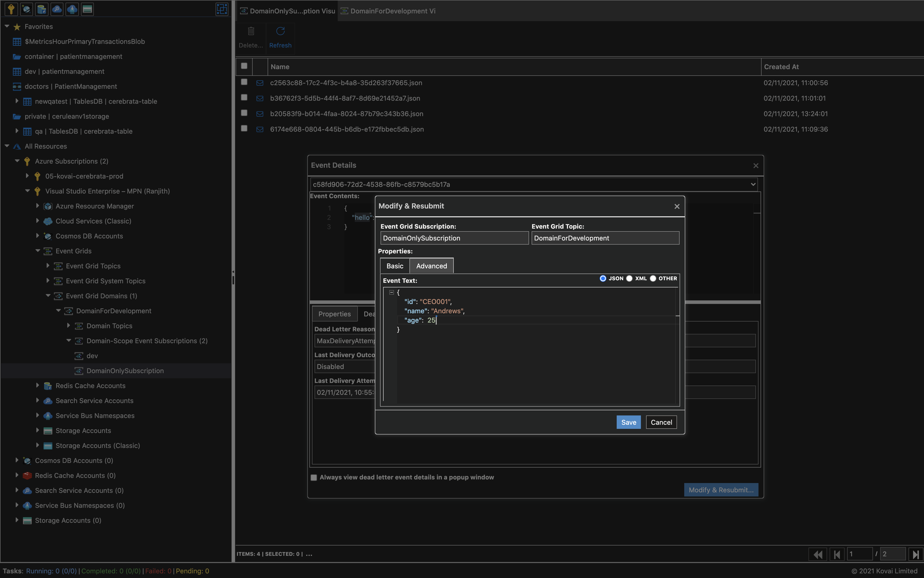Select the Properties tab in Event Details

click(334, 314)
